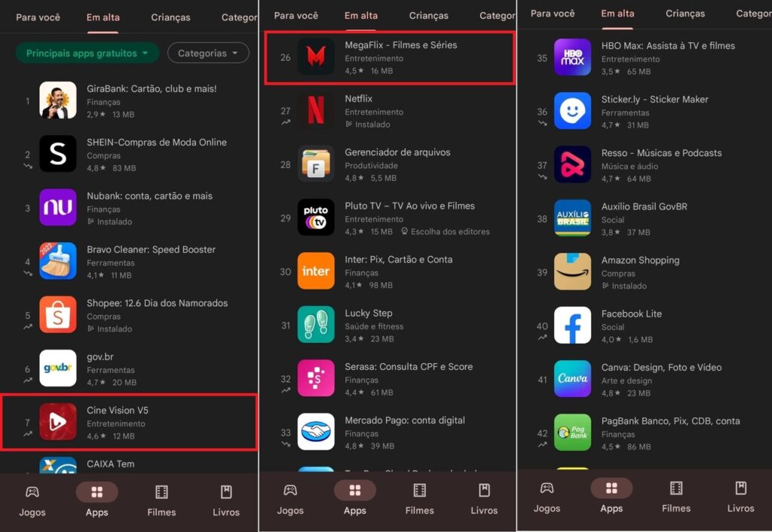Open Livros in right bottom navigation
This screenshot has width=772, height=532.
click(x=740, y=497)
